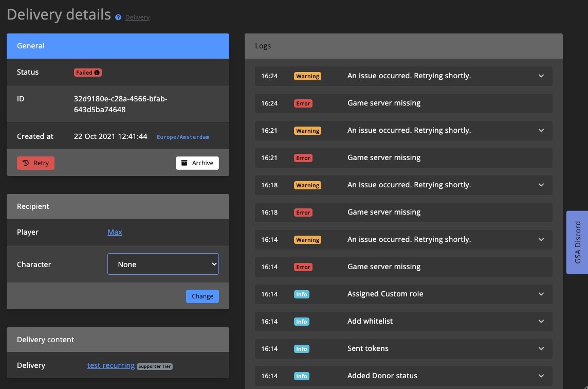Click the Change button
This screenshot has height=389, width=588.
click(202, 296)
